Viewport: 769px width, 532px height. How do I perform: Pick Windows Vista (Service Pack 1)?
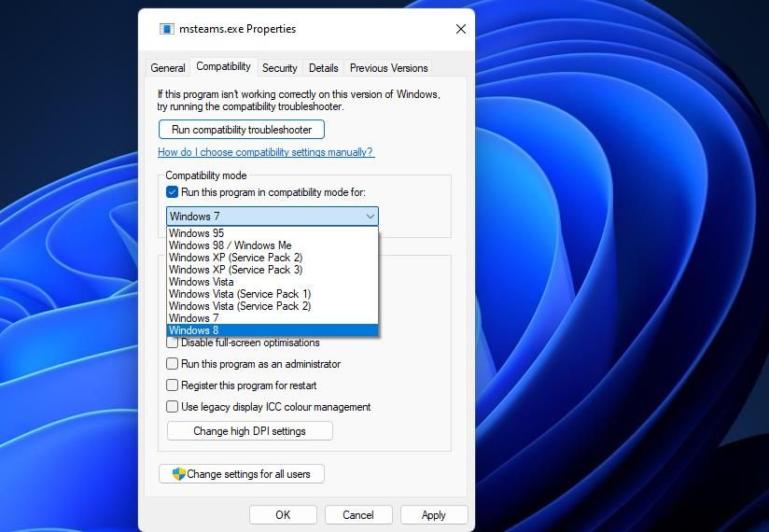tap(273, 294)
